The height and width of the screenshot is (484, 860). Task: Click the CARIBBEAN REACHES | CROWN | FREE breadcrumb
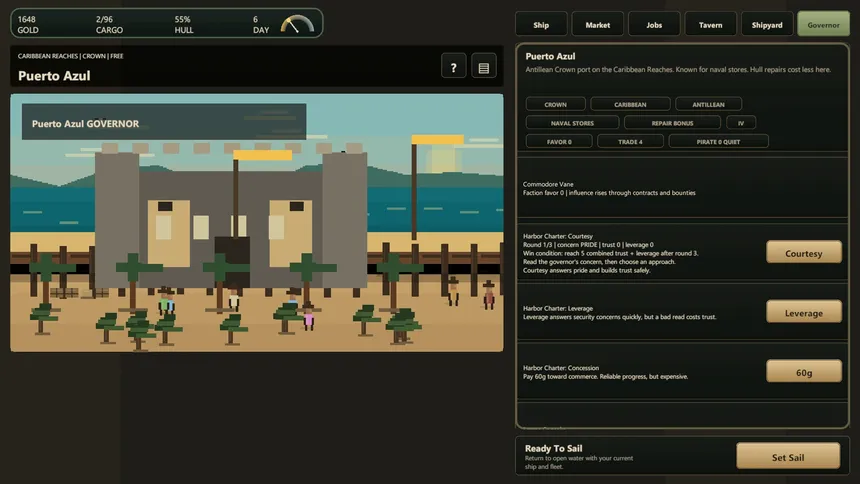coord(70,56)
